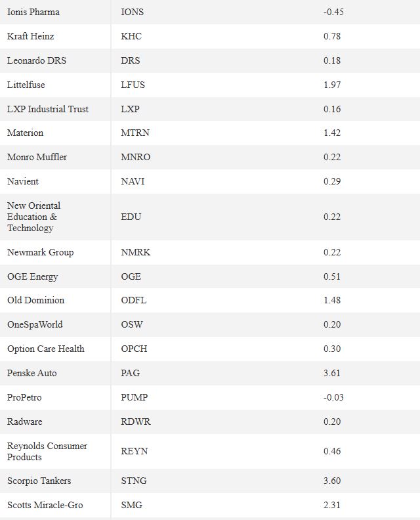Click the MTRN ticker symbol

click(x=135, y=133)
